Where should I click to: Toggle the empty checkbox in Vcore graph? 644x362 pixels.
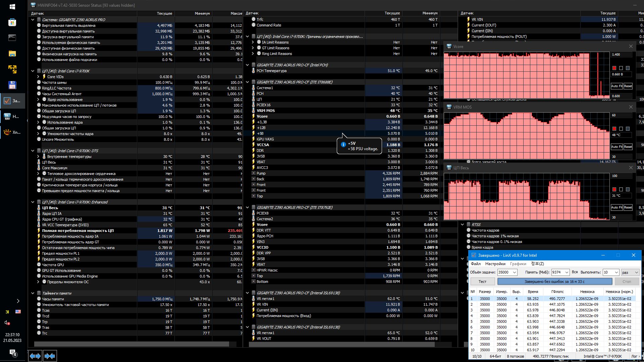pyautogui.click(x=621, y=68)
